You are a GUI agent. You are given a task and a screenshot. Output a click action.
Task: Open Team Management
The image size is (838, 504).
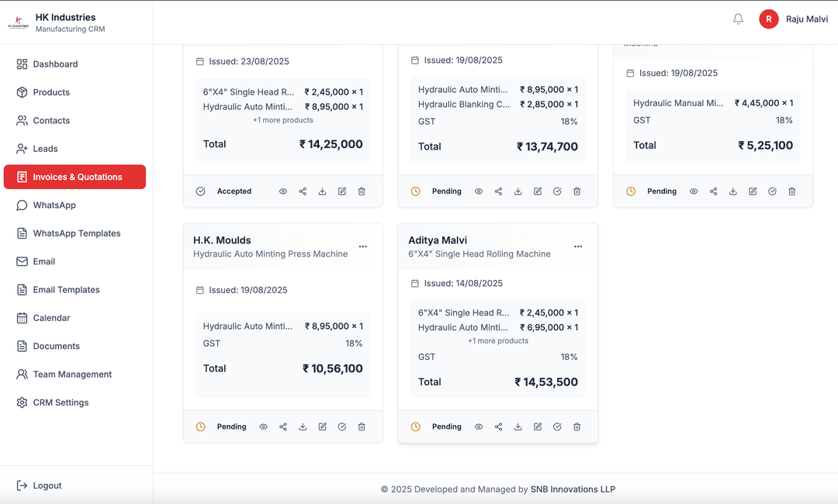[x=74, y=375]
